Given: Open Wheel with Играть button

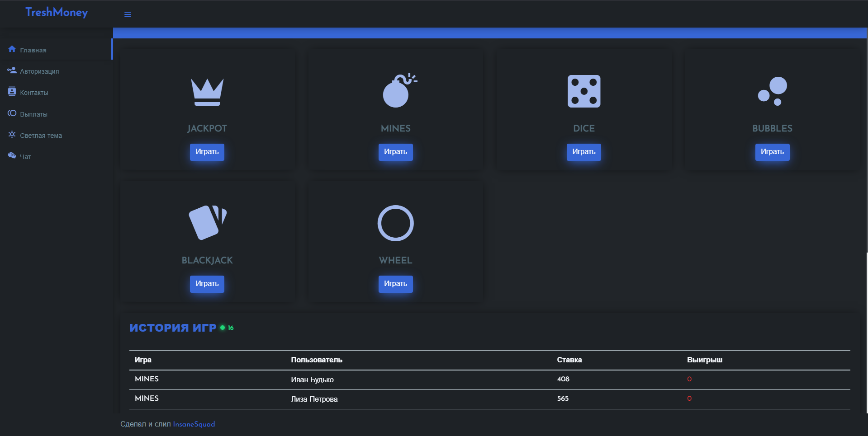Looking at the screenshot, I should click(x=396, y=284).
